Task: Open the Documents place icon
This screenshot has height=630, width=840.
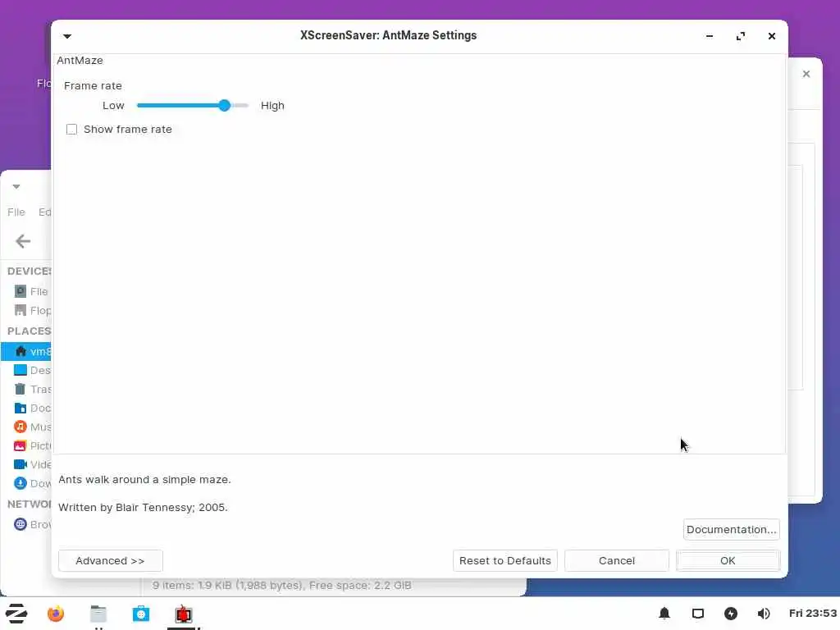Action: click(x=21, y=409)
